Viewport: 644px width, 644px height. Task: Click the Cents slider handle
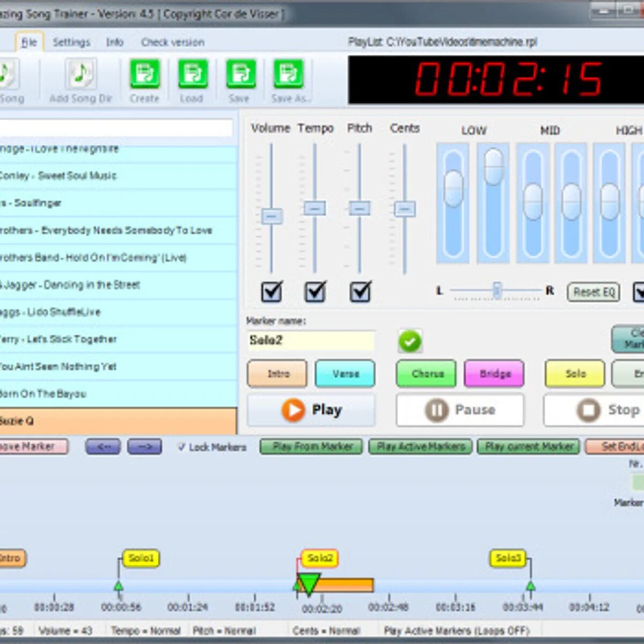[x=405, y=209]
